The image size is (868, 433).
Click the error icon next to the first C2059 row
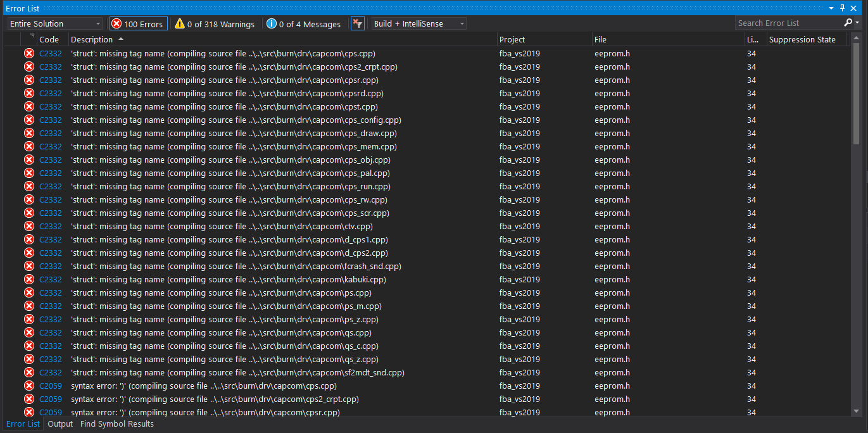click(28, 386)
